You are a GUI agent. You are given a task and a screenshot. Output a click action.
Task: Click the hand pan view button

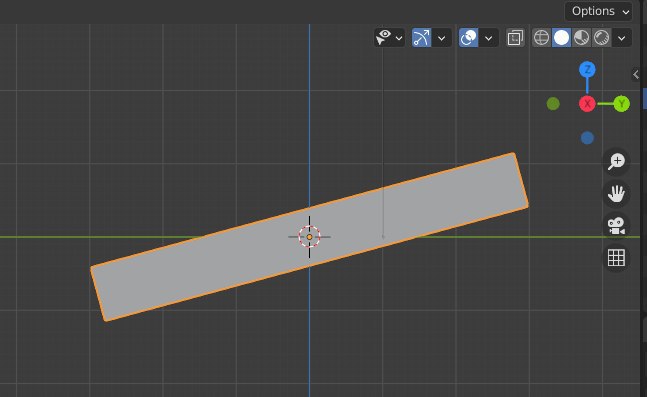click(x=616, y=194)
